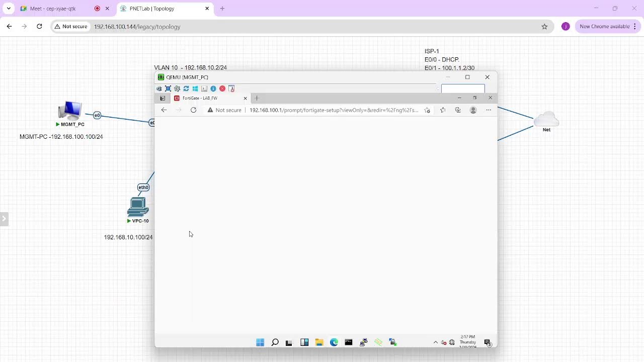Click the QEMU red stop icon

(222, 88)
